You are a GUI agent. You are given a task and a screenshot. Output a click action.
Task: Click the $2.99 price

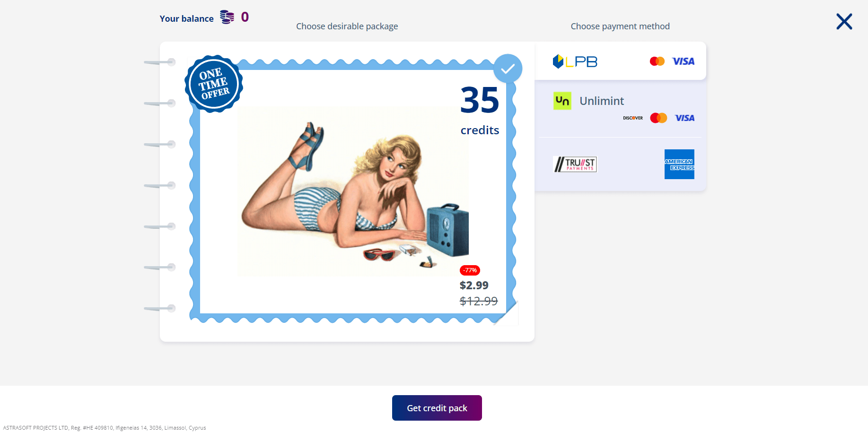(474, 285)
